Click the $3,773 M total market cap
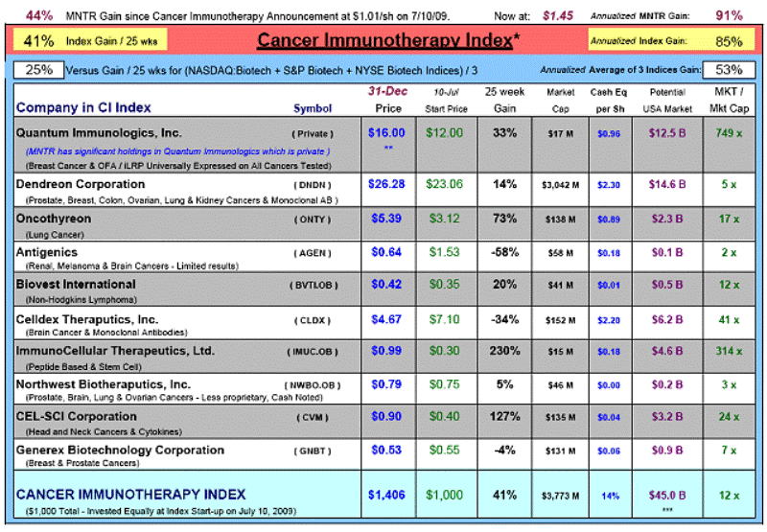Screen dimensions: 767x532 coord(561,497)
